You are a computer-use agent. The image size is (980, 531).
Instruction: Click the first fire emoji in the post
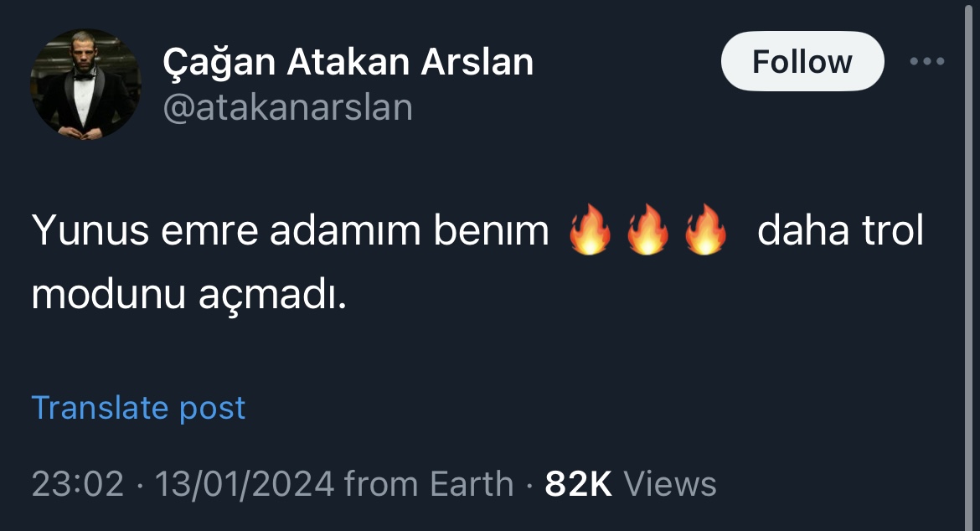[x=590, y=229]
